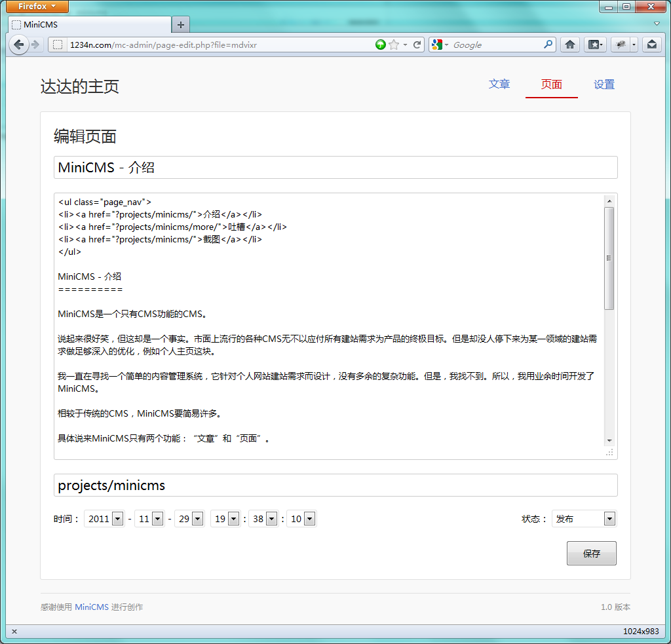The width and height of the screenshot is (671, 644).
Task: Follow the MiniCMS footer link
Action: coord(91,607)
